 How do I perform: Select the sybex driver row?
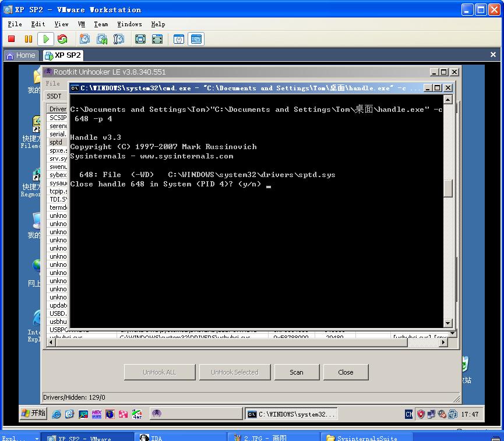(x=57, y=175)
